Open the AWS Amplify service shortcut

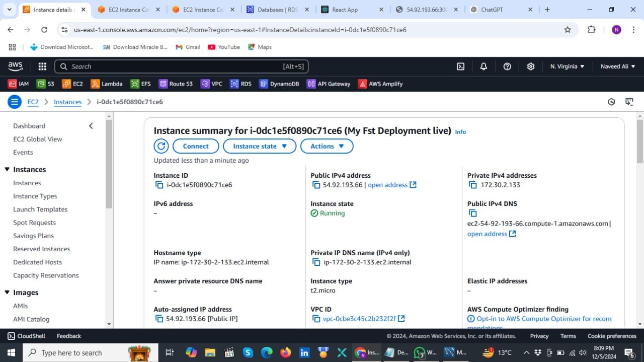tap(380, 84)
